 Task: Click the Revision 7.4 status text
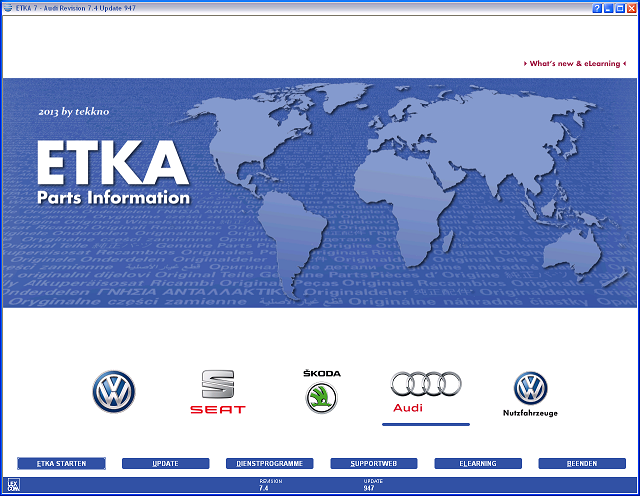(x=270, y=485)
